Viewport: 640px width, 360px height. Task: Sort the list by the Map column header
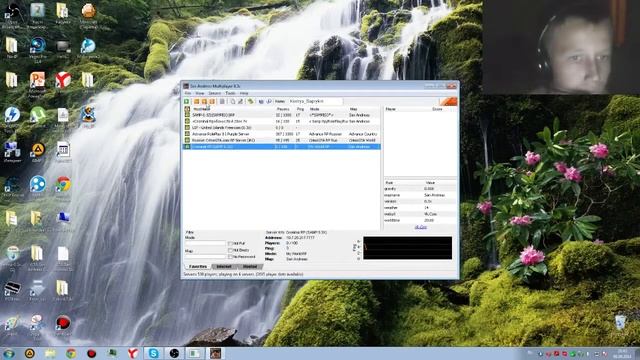click(x=364, y=109)
